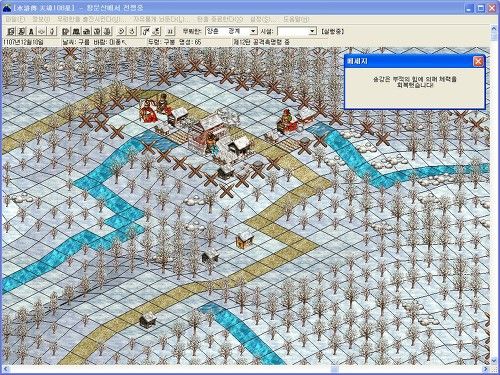Click the fifth toolbar icon ending first group

tap(51, 31)
